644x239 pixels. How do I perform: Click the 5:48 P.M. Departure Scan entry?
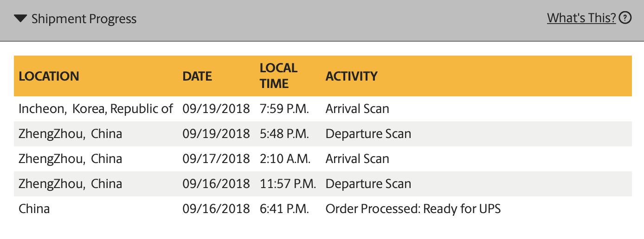point(368,134)
